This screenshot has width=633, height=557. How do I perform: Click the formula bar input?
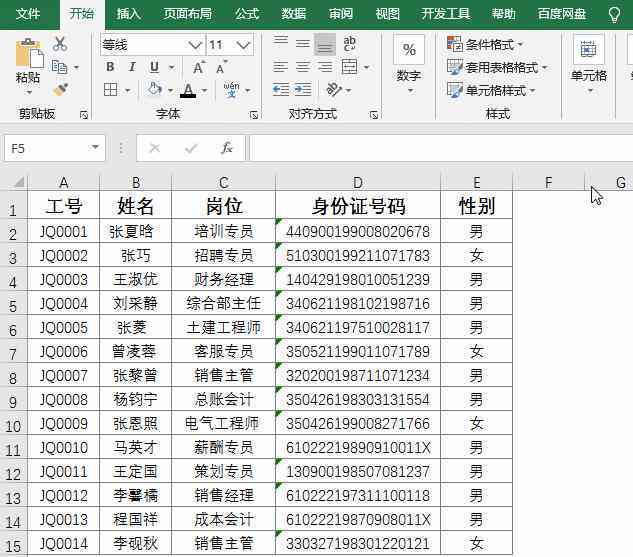pos(441,149)
